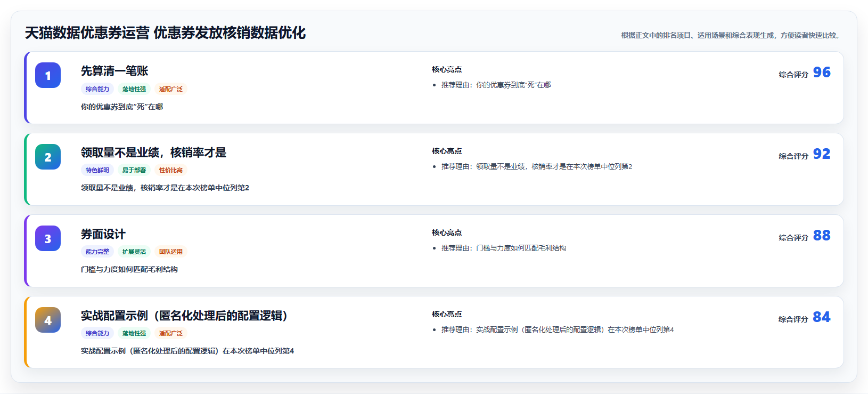Click the score 96
This screenshot has height=394, width=868.
(822, 73)
